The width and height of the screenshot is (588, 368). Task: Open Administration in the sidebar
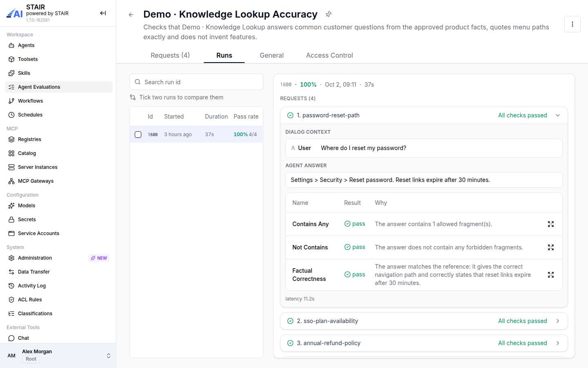click(59, 258)
